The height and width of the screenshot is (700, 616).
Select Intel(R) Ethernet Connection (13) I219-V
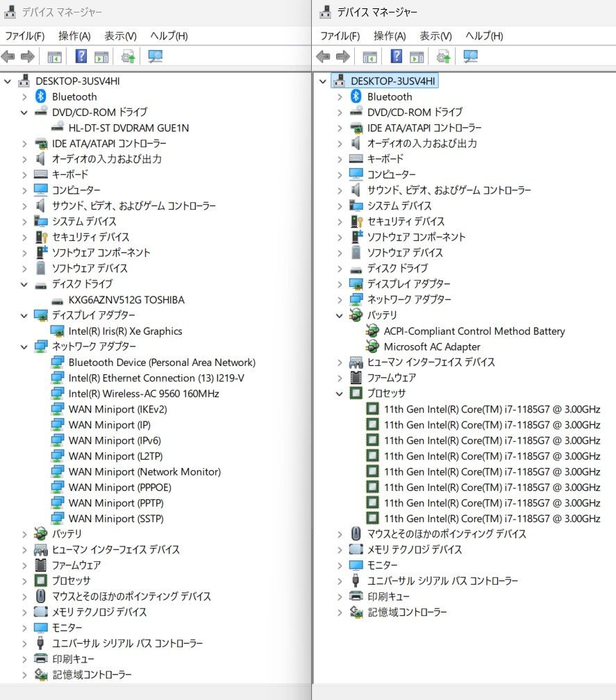coord(156,378)
